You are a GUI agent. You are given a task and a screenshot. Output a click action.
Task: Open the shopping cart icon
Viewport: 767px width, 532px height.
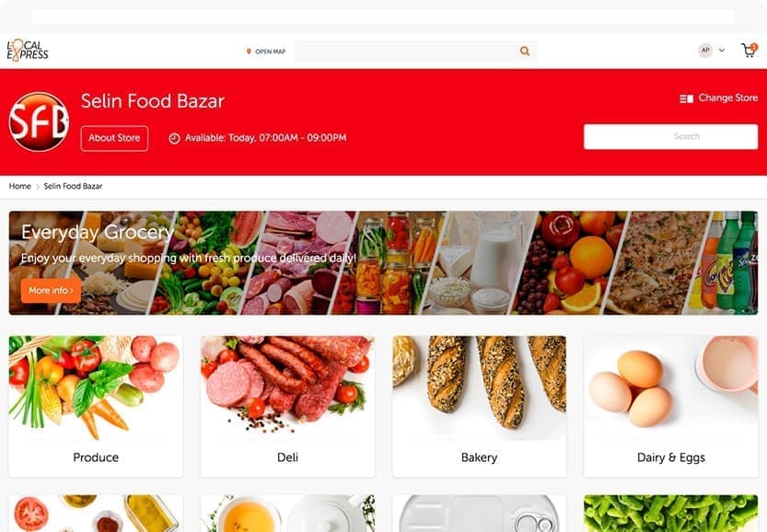[749, 50]
